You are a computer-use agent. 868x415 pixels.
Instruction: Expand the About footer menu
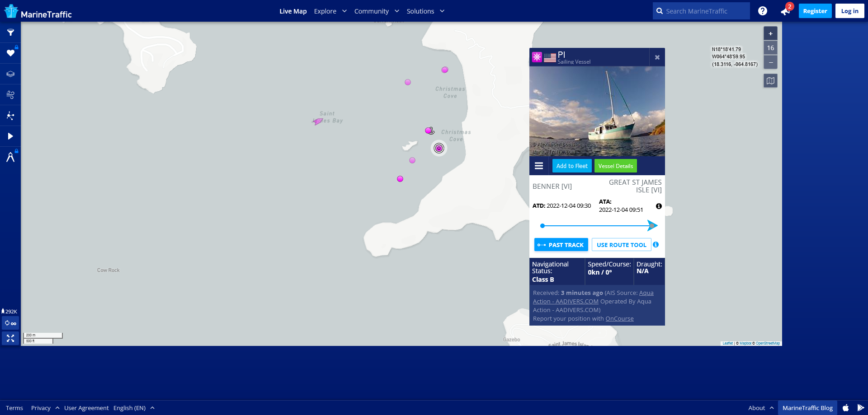[761, 408]
